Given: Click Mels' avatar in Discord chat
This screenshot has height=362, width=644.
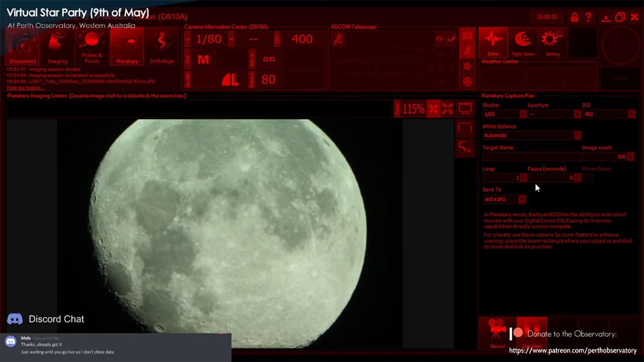Looking at the screenshot, I should (x=10, y=341).
